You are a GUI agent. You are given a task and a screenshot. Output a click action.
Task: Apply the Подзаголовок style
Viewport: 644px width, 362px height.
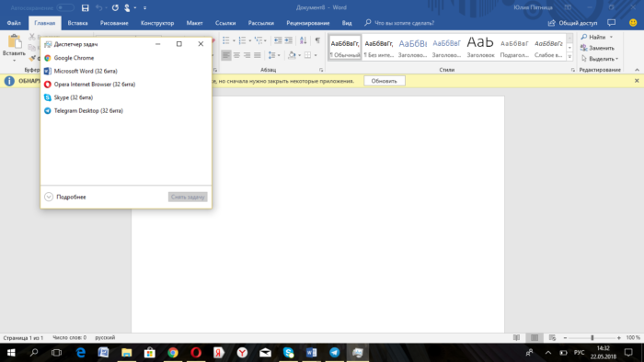pos(514,47)
